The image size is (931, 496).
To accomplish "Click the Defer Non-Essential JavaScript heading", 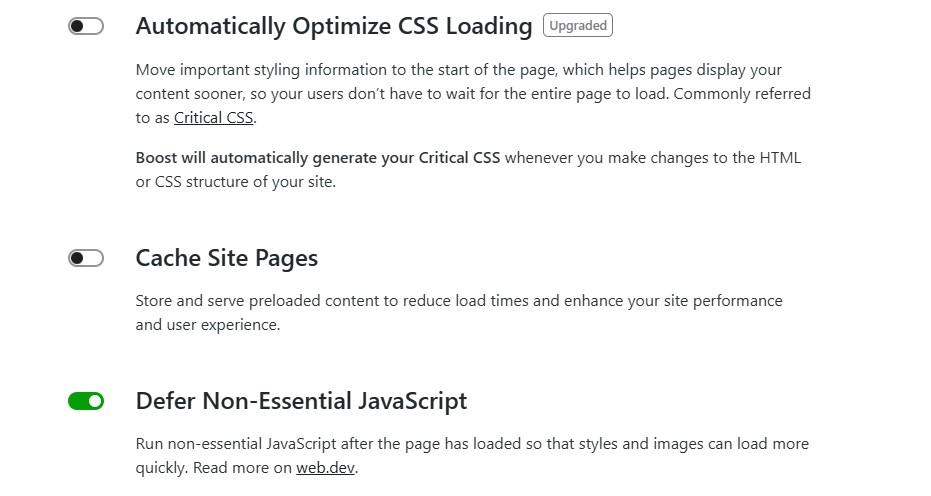I will (x=302, y=401).
